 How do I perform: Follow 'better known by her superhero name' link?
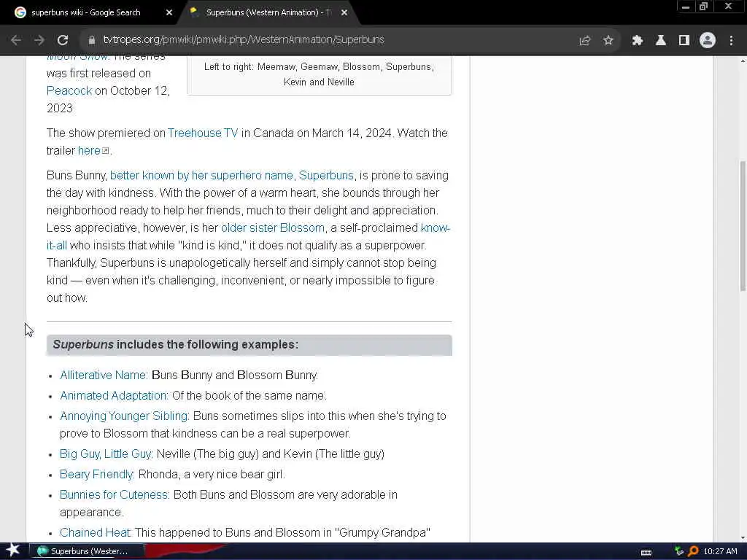click(201, 176)
